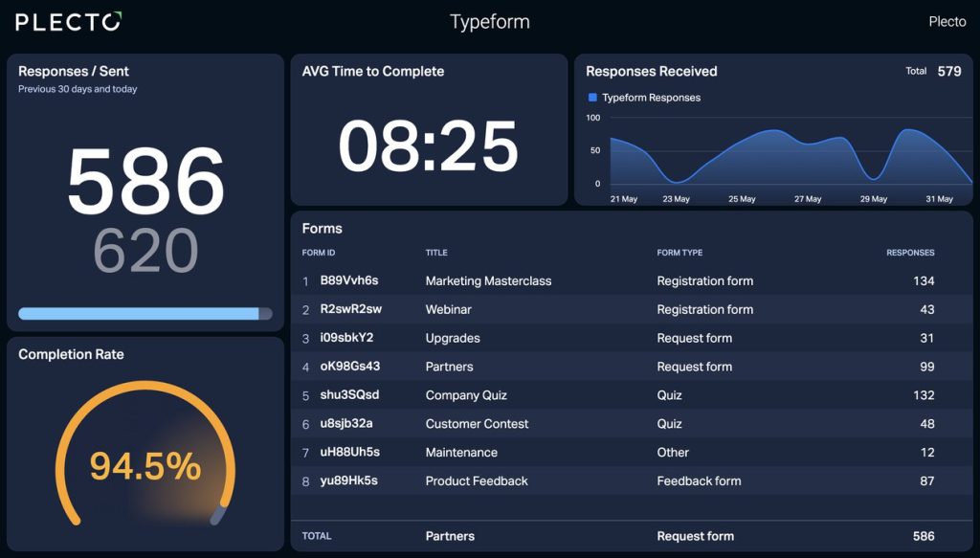Open the Product Feedback form row

(x=632, y=480)
